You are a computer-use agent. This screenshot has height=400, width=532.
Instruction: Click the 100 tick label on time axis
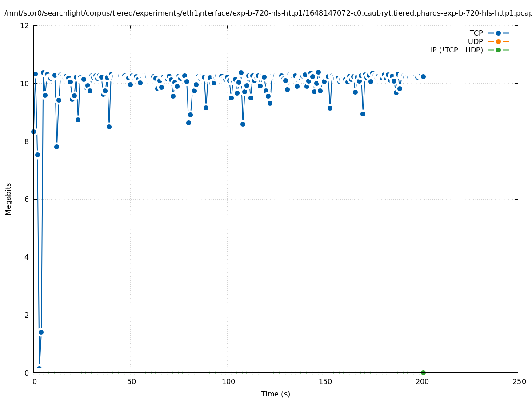point(228,381)
